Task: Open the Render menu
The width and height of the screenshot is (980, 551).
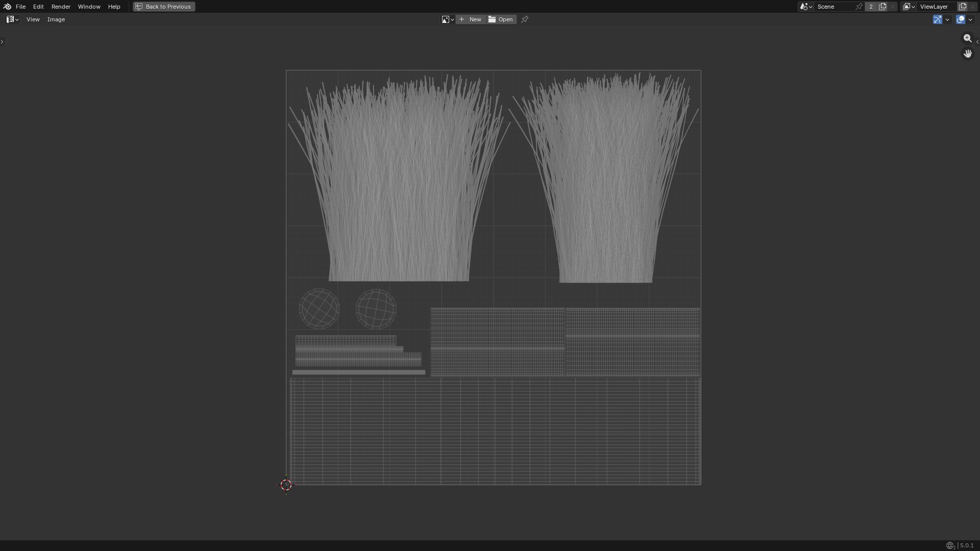Action: [61, 7]
